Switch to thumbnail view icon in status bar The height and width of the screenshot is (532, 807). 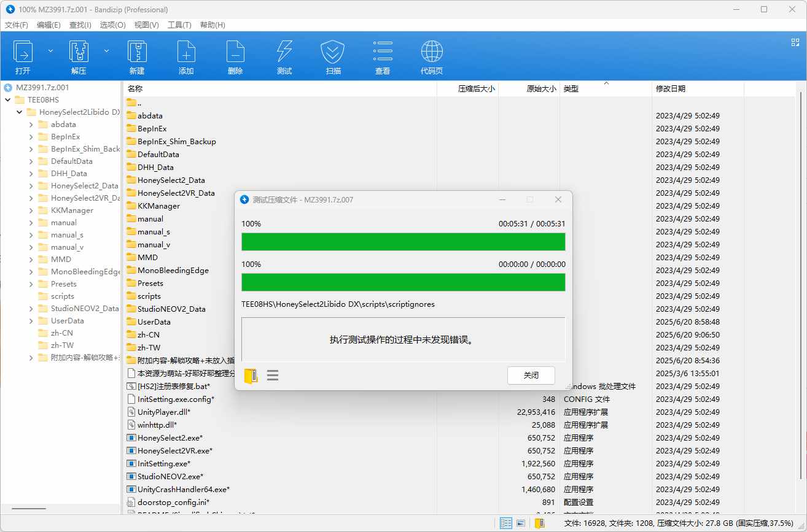click(x=521, y=523)
